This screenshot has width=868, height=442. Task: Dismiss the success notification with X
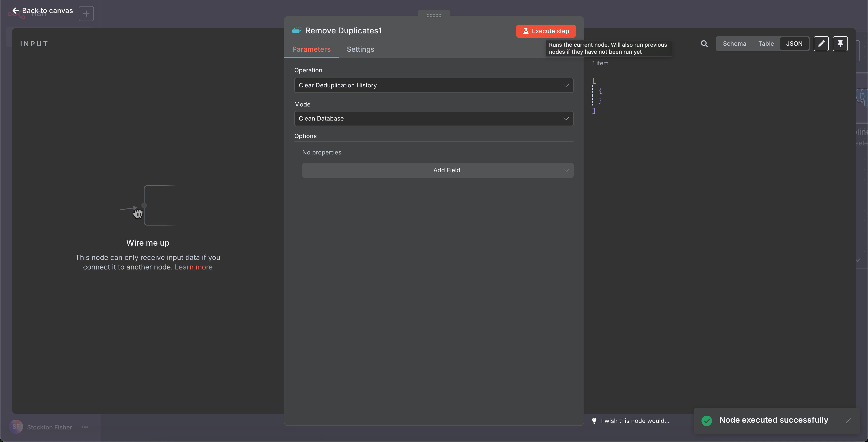(848, 421)
